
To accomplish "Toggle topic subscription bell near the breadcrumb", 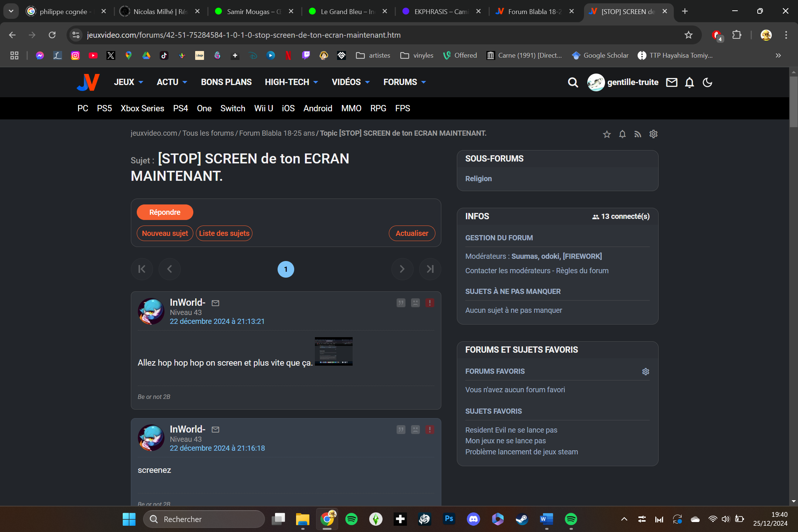I will coord(622,134).
